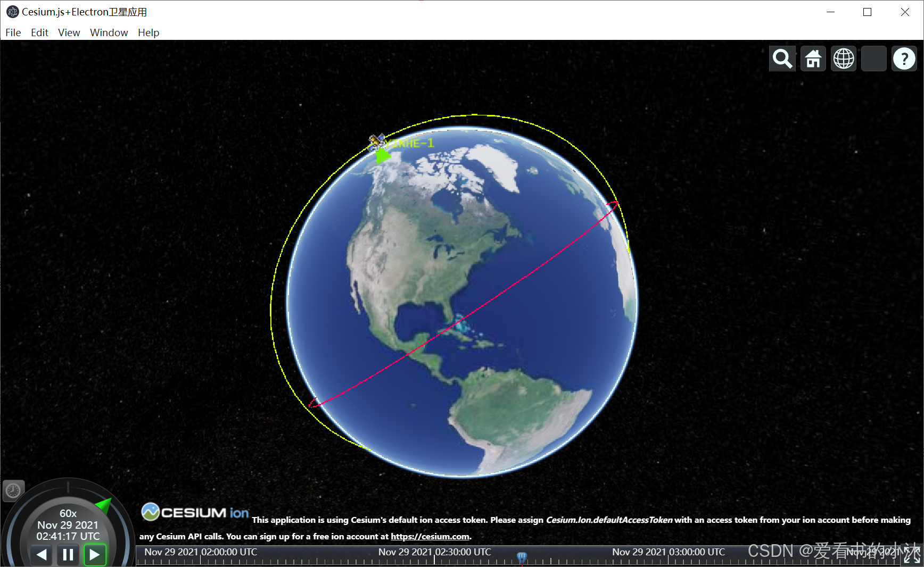Screen dimensions: 924x567
Task: Click the green speed shuttle pointer
Action: [x=104, y=504]
